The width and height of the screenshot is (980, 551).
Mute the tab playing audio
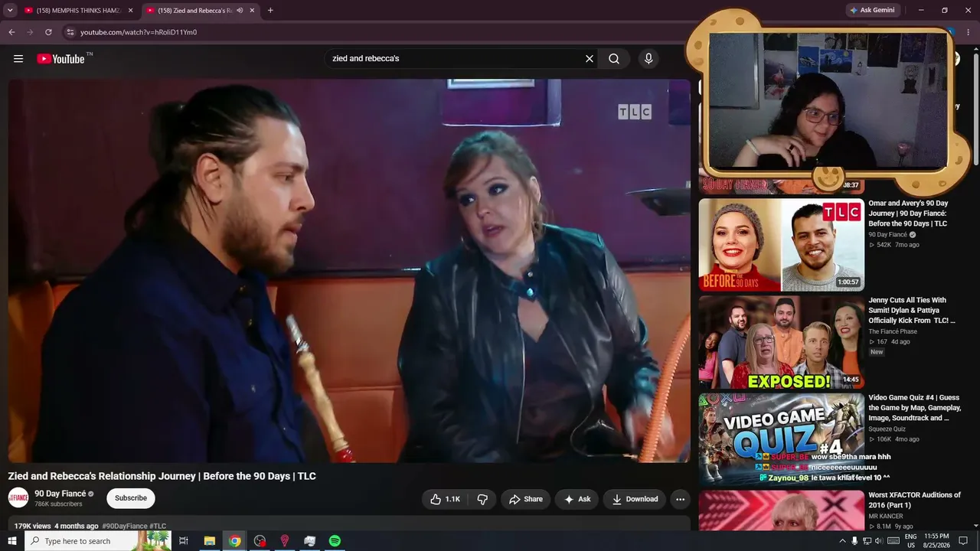coord(240,11)
